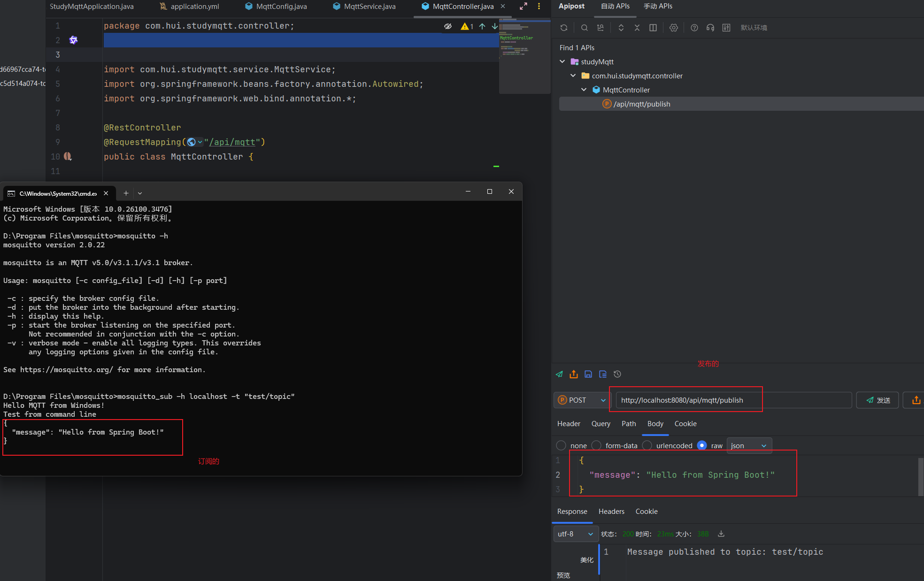Click the refresh icon in Apipost toolbar
The width and height of the screenshot is (924, 581).
(x=564, y=28)
